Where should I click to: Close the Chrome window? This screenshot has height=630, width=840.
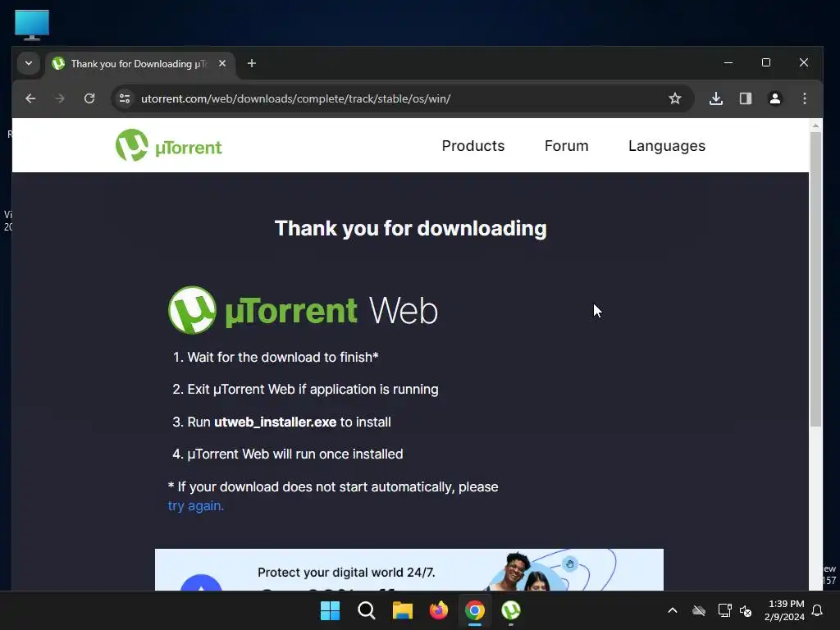[804, 62]
